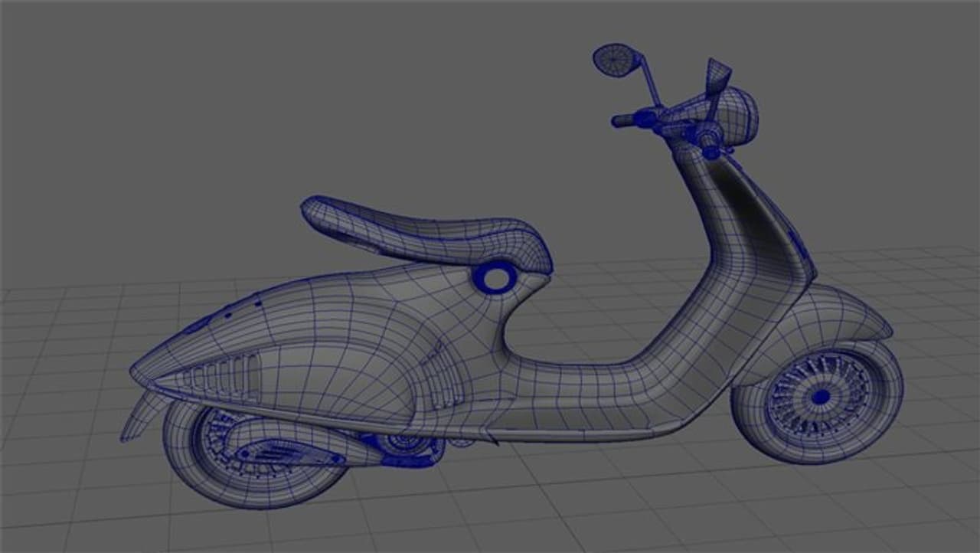Screen dimensions: 980x553
Task: Select the round left rear-view mirror
Action: (612, 59)
